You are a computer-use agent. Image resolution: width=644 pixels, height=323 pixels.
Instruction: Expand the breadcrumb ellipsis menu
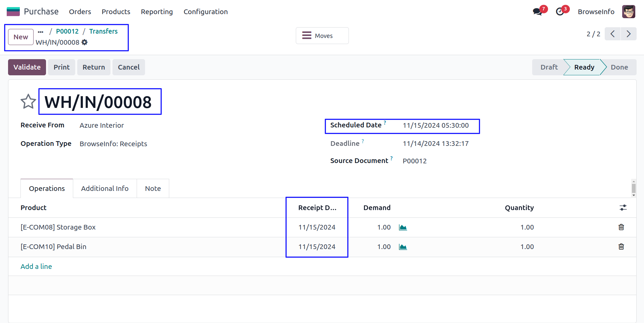[x=41, y=32]
